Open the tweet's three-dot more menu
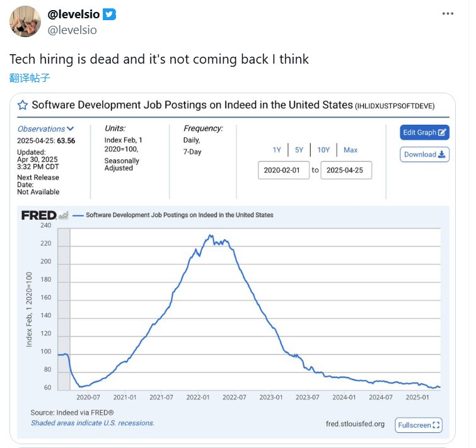The image size is (476, 448). tap(448, 13)
